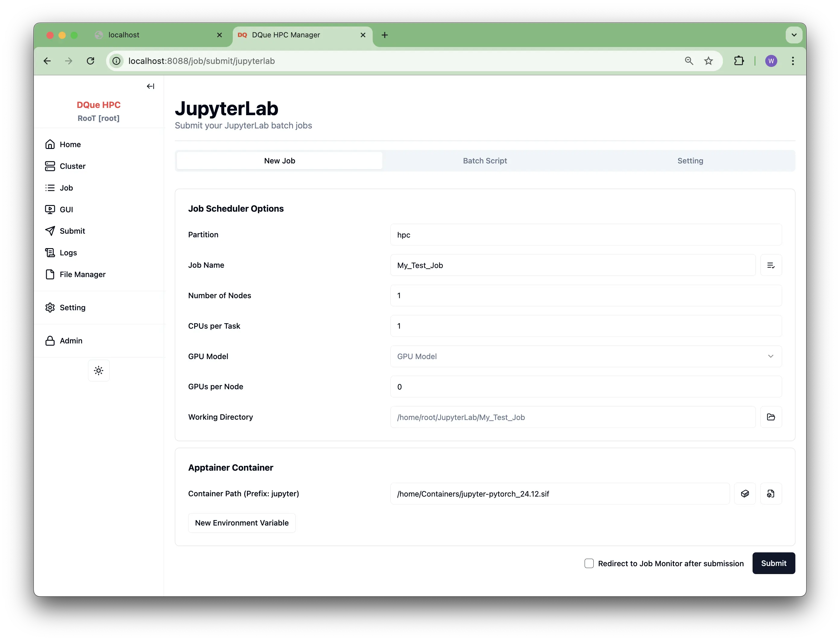Open Logs from the sidebar
This screenshot has width=840, height=641.
click(x=68, y=253)
